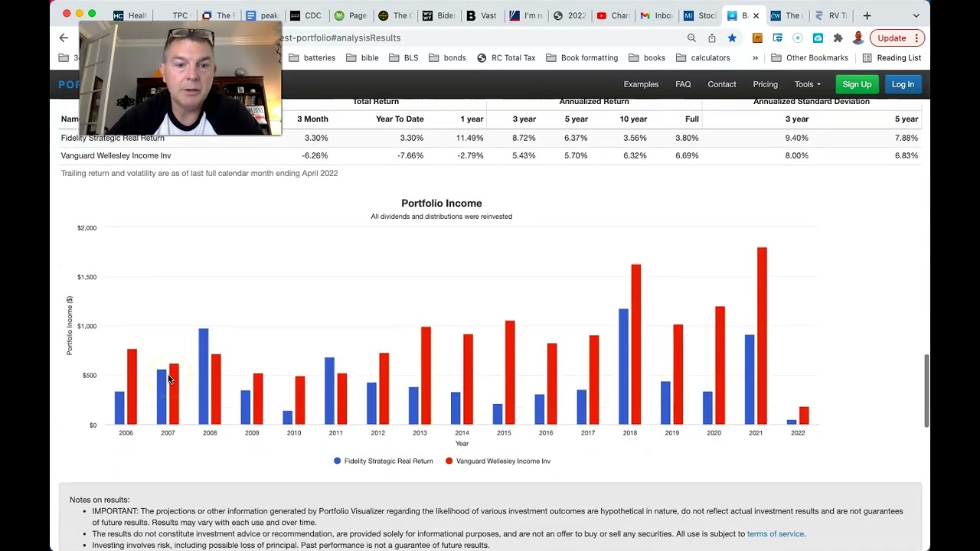Click the Vanguard Wellesley Income Inv row name
The image size is (980, 551).
point(116,155)
